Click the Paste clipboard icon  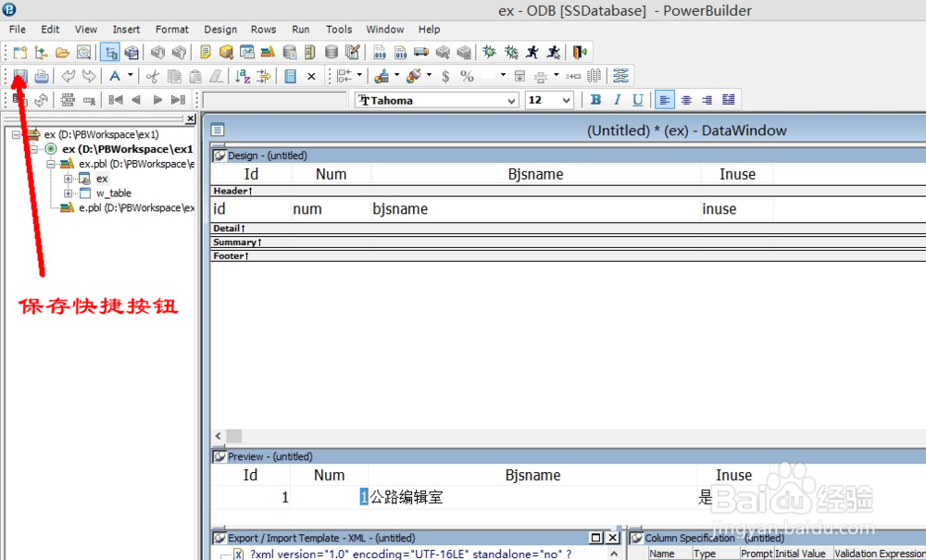coord(195,76)
